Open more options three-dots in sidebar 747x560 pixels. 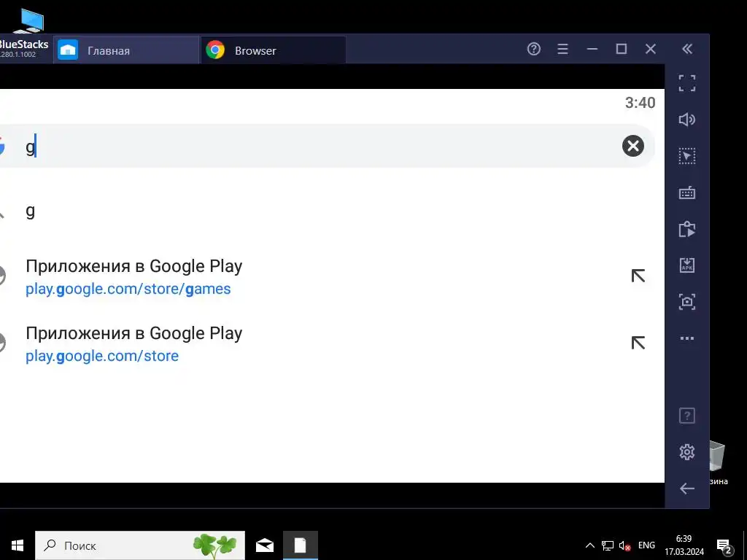point(687,338)
